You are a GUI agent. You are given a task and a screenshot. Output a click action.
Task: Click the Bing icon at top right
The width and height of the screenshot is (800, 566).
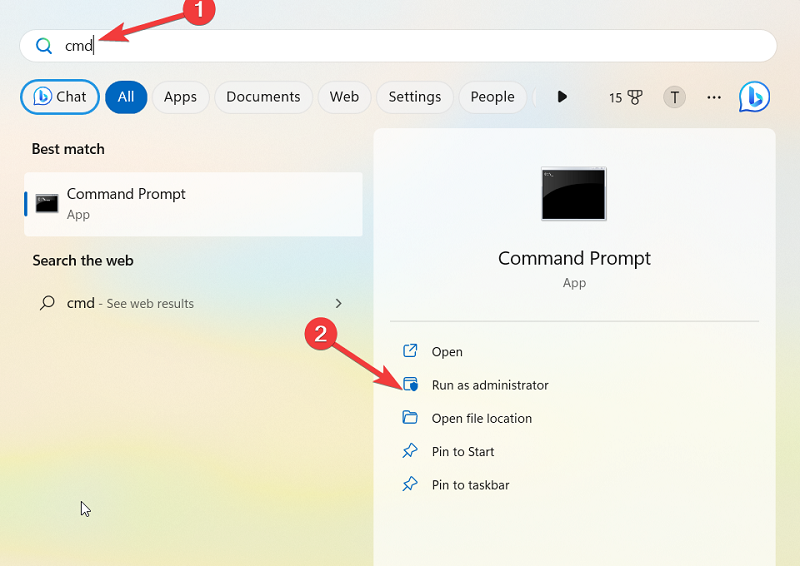[x=754, y=97]
